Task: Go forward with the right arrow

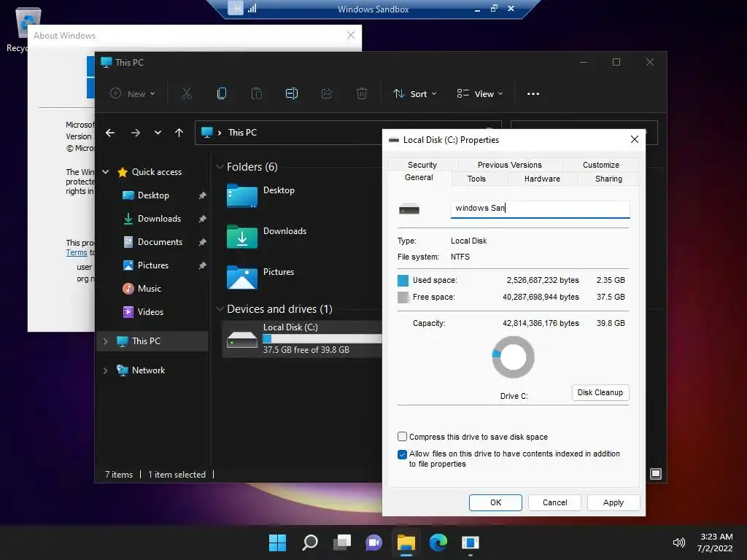Action: (x=136, y=133)
